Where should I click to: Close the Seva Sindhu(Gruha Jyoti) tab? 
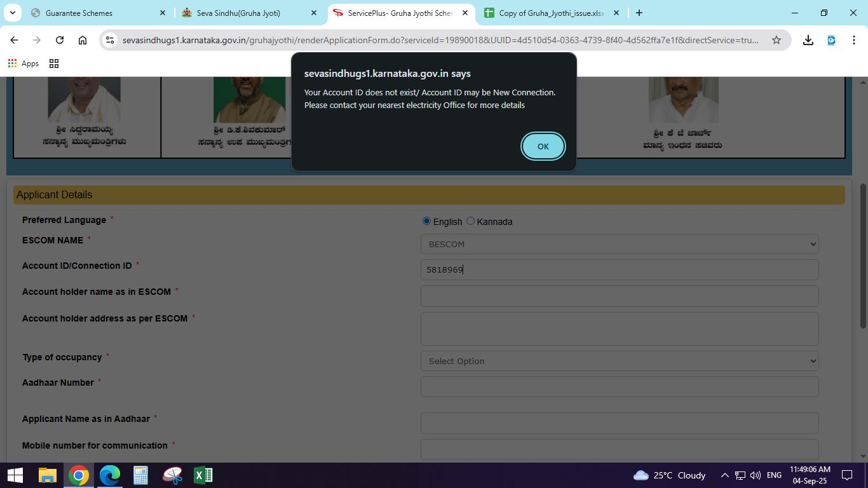tap(314, 13)
